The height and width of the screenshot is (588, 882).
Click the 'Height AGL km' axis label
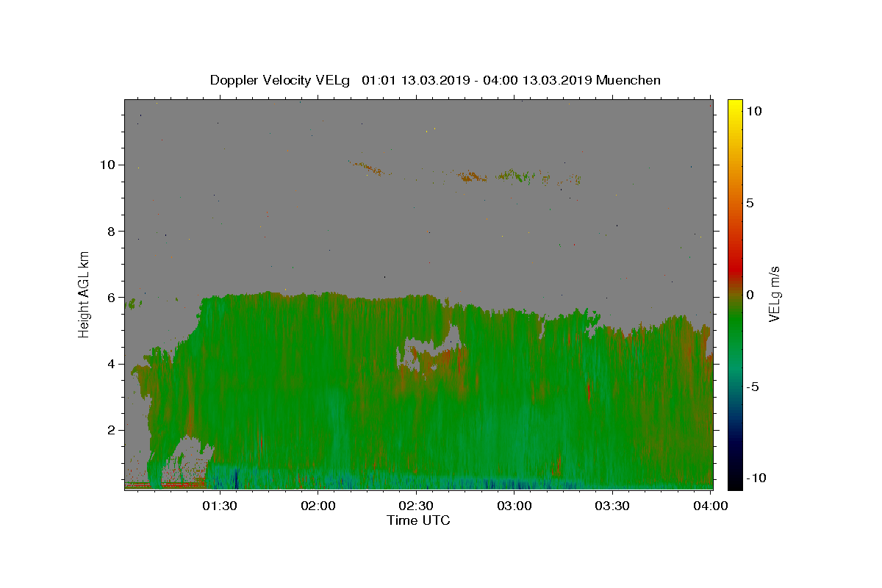pos(85,293)
